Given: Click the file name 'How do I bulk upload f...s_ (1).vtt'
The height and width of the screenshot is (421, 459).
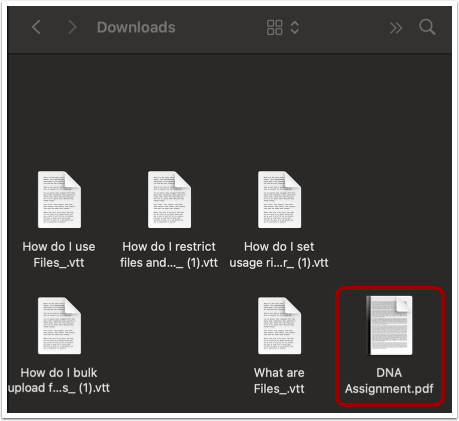Looking at the screenshot, I should [x=59, y=380].
